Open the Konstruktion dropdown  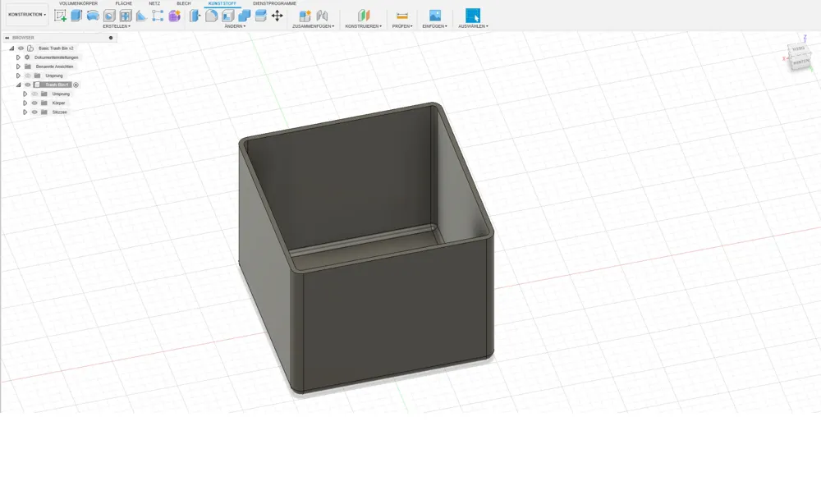[26, 13]
